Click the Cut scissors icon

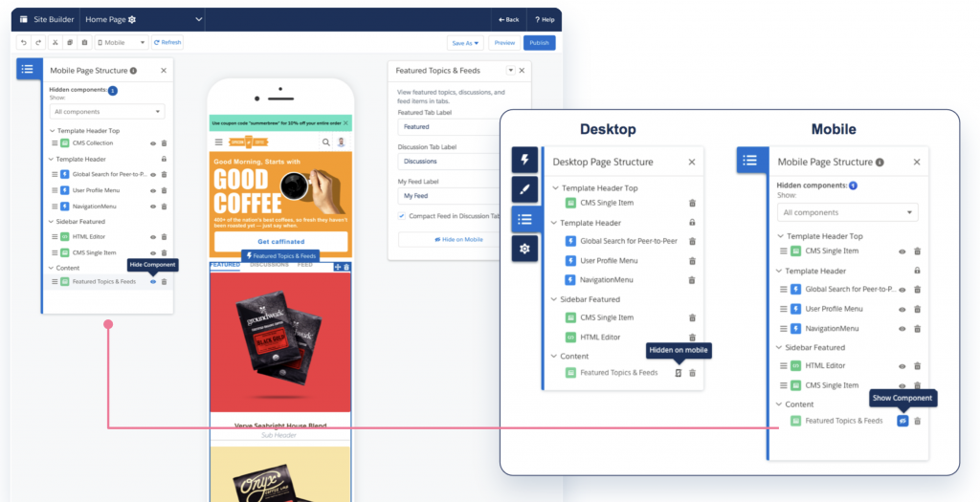pos(55,43)
